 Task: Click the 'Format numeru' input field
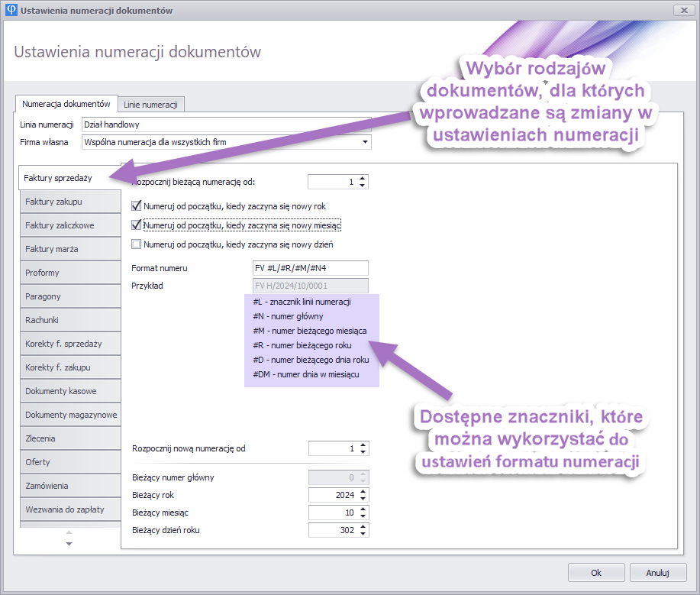(x=310, y=268)
